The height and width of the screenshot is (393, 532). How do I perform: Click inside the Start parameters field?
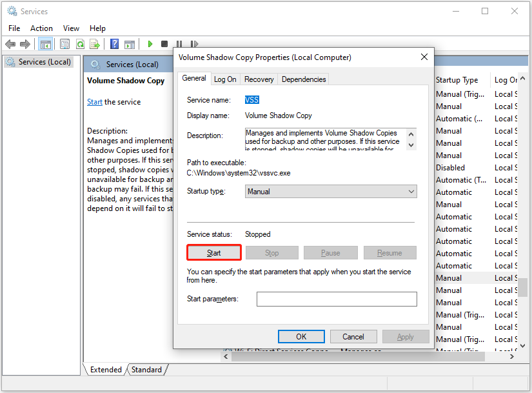tap(337, 299)
